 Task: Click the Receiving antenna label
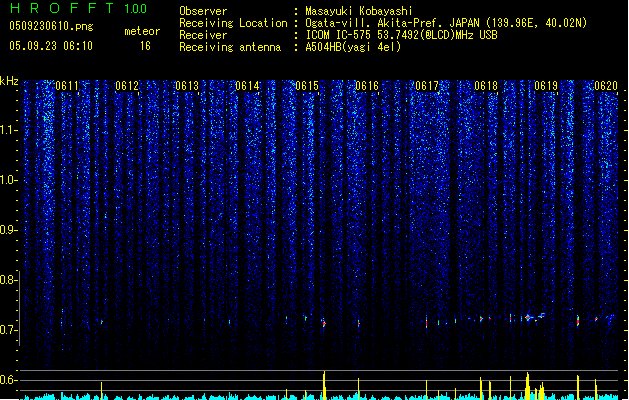point(230,47)
